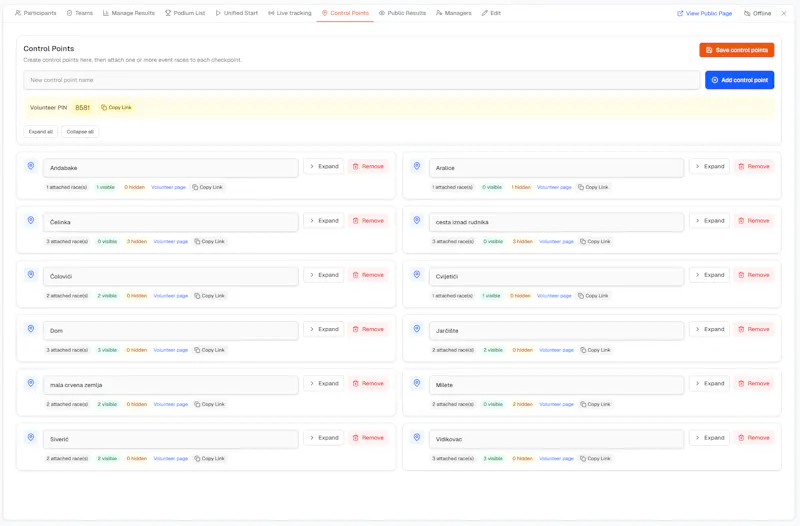Remove the Dom control point
This screenshot has height=526, width=800.
coord(368,329)
